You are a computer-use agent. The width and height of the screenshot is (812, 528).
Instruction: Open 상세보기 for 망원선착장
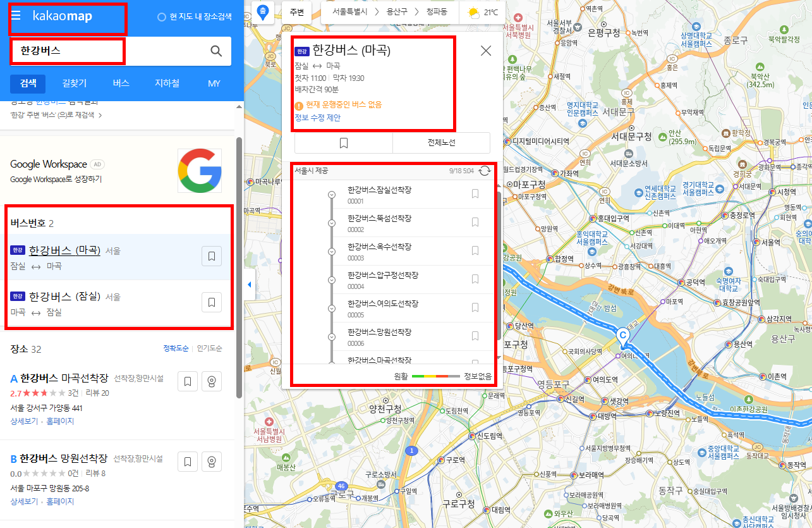coord(24,501)
